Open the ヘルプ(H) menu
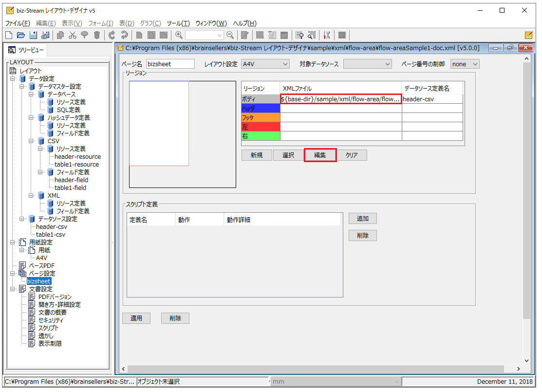 [x=245, y=23]
